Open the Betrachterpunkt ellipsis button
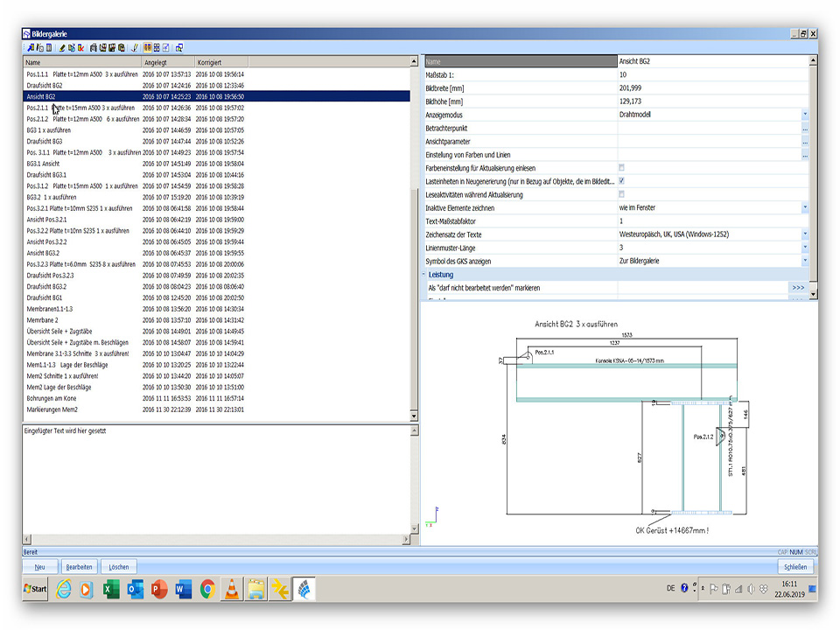This screenshot has width=840, height=630. [x=804, y=129]
